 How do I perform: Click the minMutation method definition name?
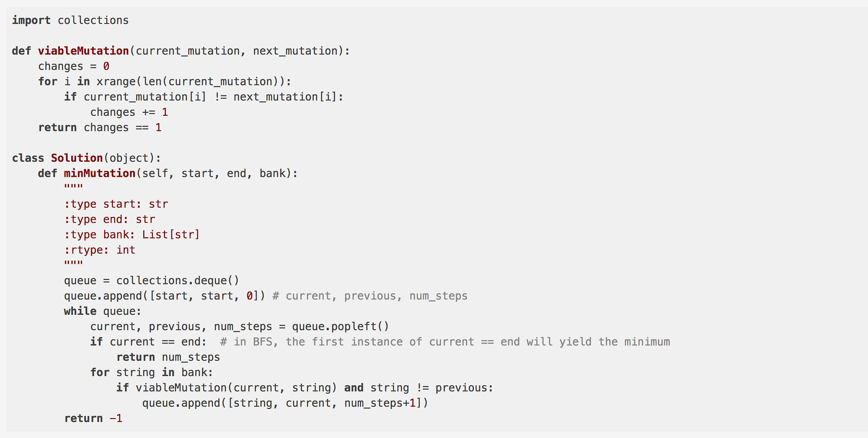pos(100,173)
